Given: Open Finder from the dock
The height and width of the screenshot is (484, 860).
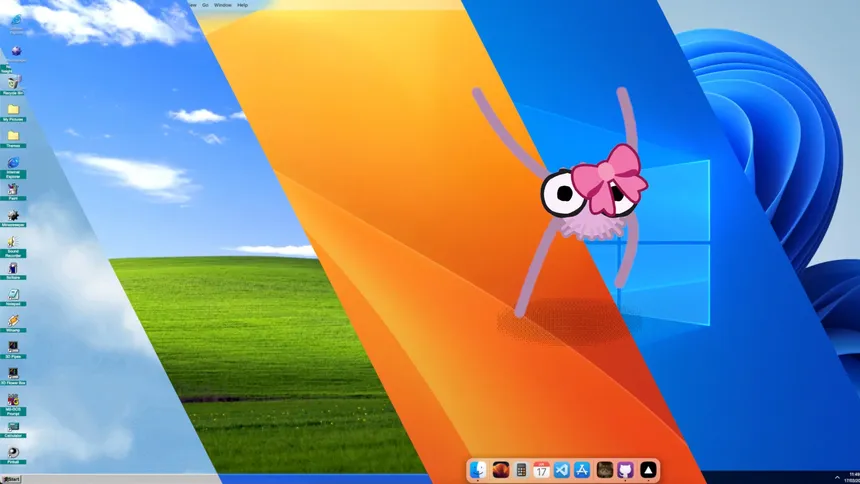Looking at the screenshot, I should pos(479,469).
